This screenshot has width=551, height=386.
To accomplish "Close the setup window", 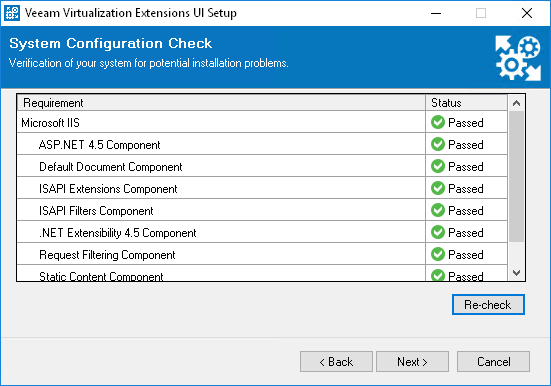I will (x=526, y=13).
